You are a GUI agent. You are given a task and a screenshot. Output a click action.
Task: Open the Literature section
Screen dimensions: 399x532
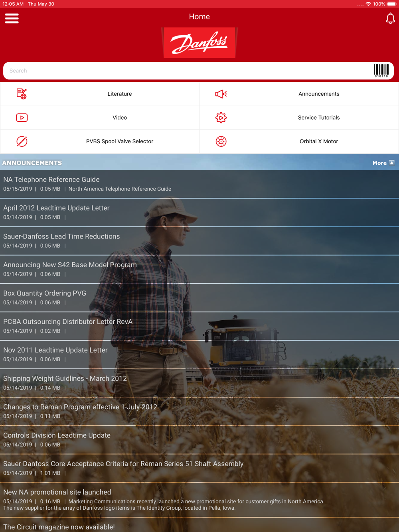coord(100,94)
